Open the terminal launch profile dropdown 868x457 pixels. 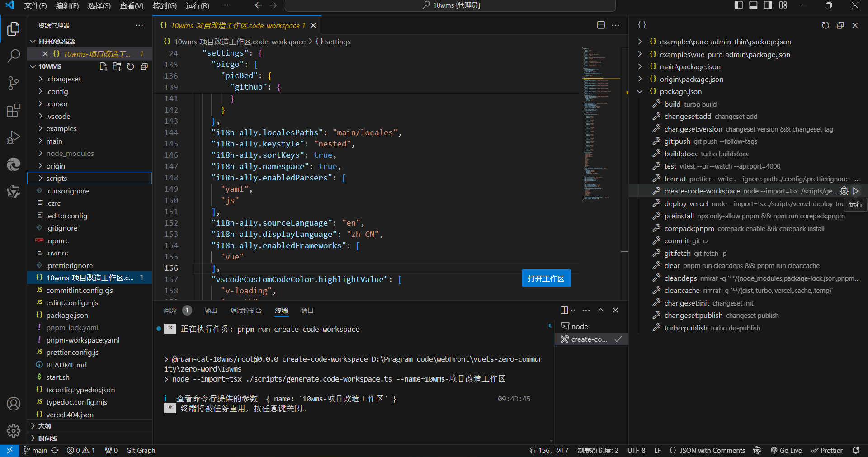tap(573, 310)
